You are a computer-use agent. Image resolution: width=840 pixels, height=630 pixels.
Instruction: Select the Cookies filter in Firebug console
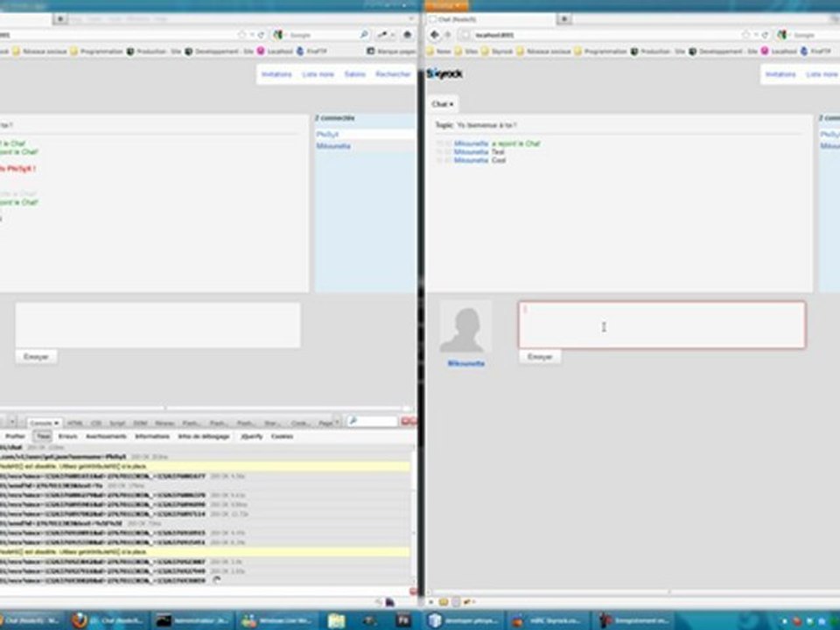click(x=283, y=437)
